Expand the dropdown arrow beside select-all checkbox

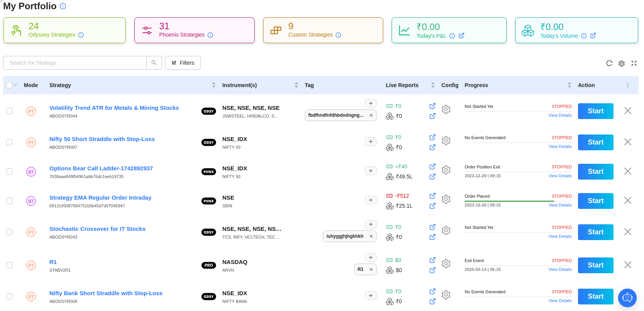pyautogui.click(x=16, y=85)
